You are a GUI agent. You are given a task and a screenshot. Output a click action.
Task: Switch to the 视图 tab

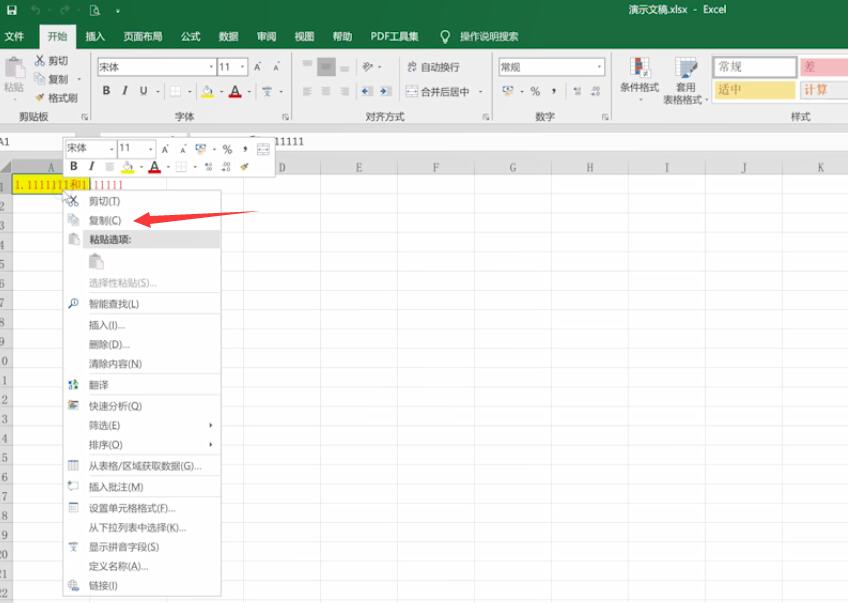click(x=304, y=36)
